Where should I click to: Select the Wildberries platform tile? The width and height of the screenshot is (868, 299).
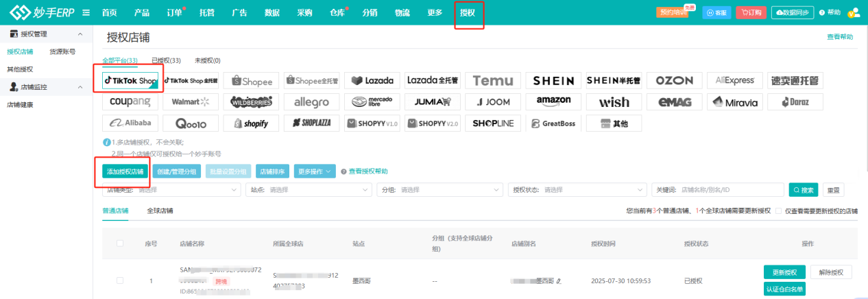(251, 102)
